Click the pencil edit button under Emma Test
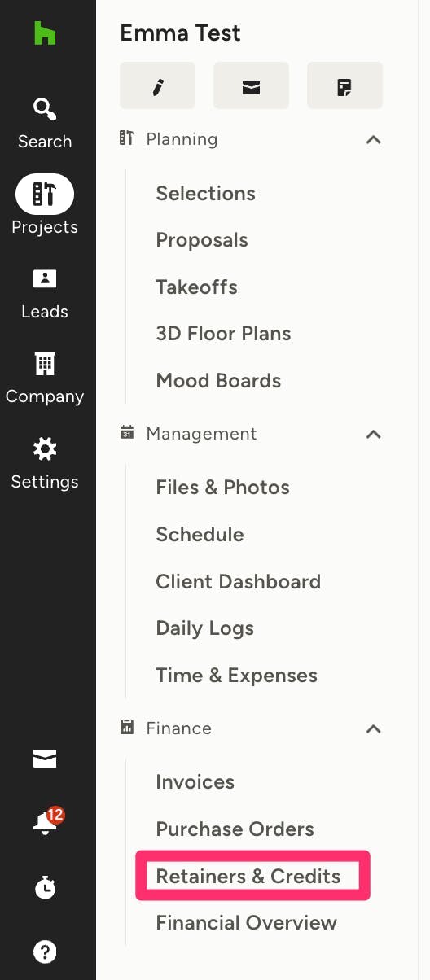 tap(157, 85)
